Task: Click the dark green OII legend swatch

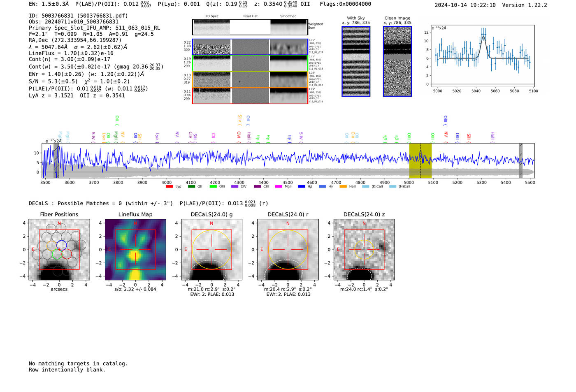Action: tap(191, 187)
